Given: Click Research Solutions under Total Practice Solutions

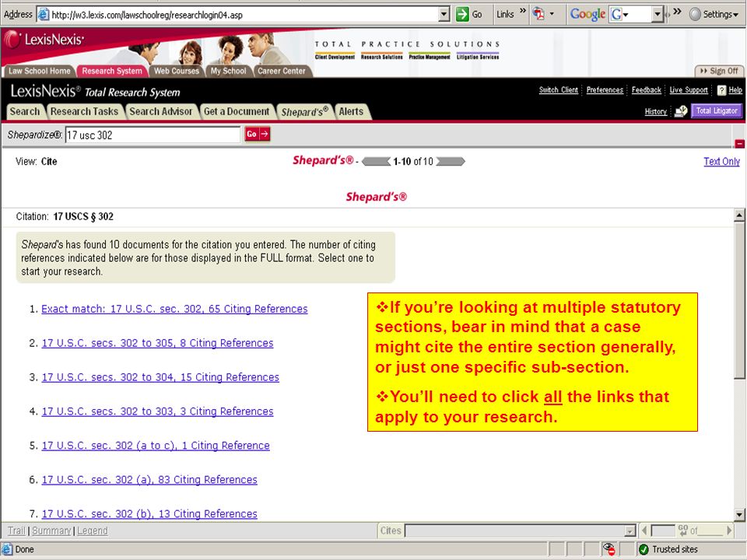Looking at the screenshot, I should pyautogui.click(x=381, y=57).
